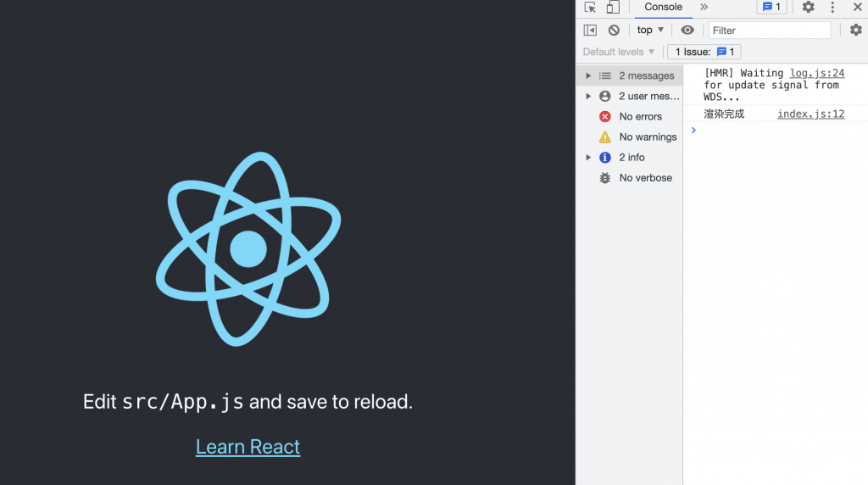Select the 2 user messages row

630,97
